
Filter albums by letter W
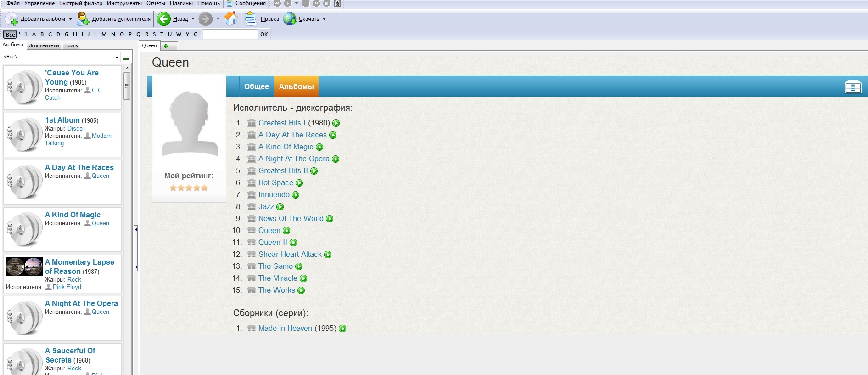pos(179,34)
